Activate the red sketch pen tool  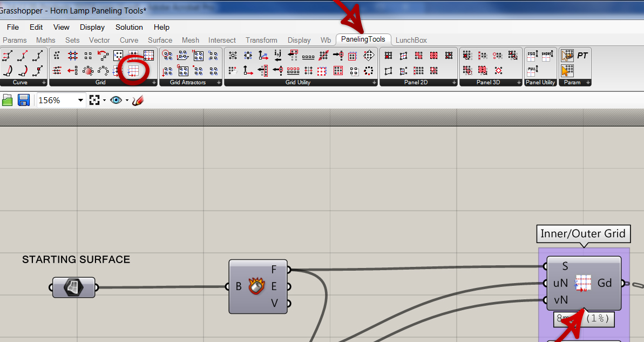click(x=138, y=100)
